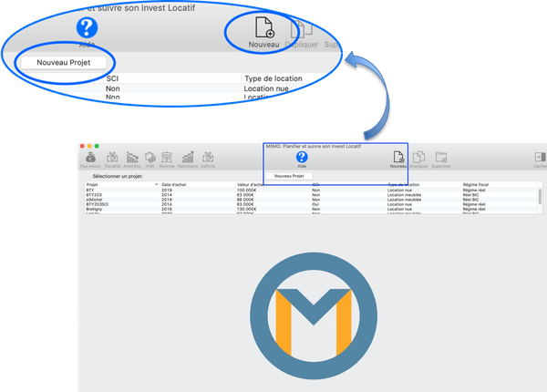Select the BTY project name cell
This screenshot has height=392, width=547.
[x=90, y=190]
